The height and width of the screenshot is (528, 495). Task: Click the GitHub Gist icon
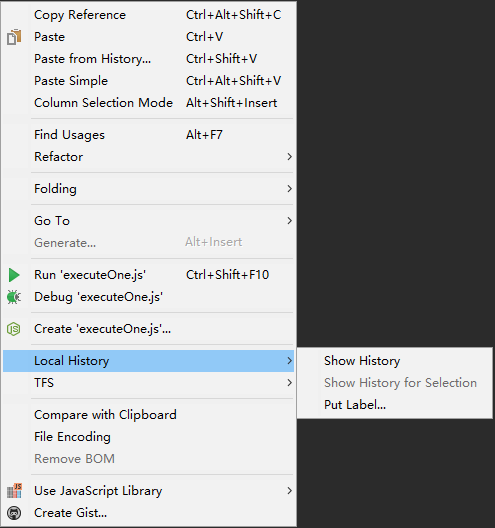[14, 513]
